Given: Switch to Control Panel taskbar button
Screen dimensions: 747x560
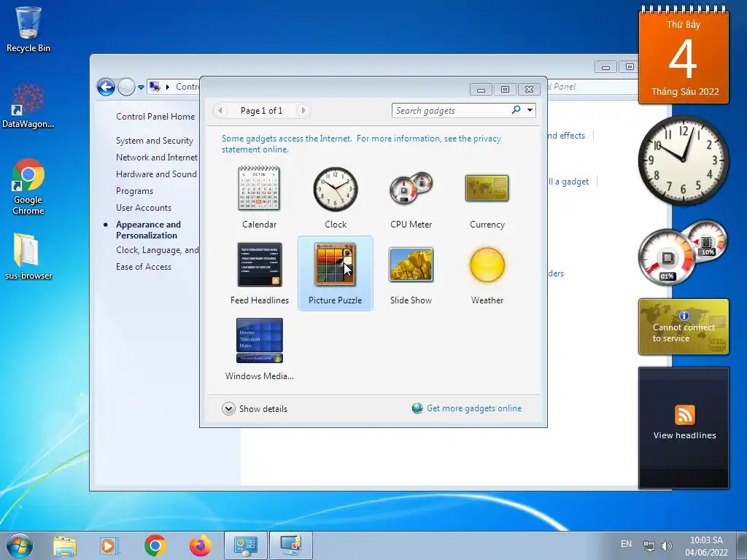Looking at the screenshot, I should [246, 545].
